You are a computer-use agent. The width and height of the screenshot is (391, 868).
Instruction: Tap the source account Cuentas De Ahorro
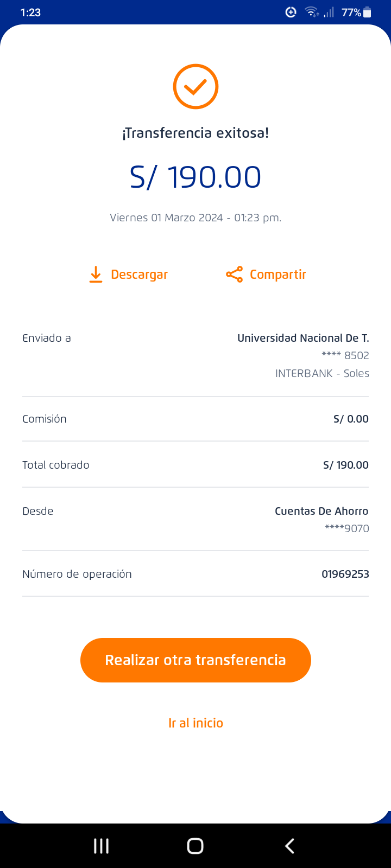(321, 511)
